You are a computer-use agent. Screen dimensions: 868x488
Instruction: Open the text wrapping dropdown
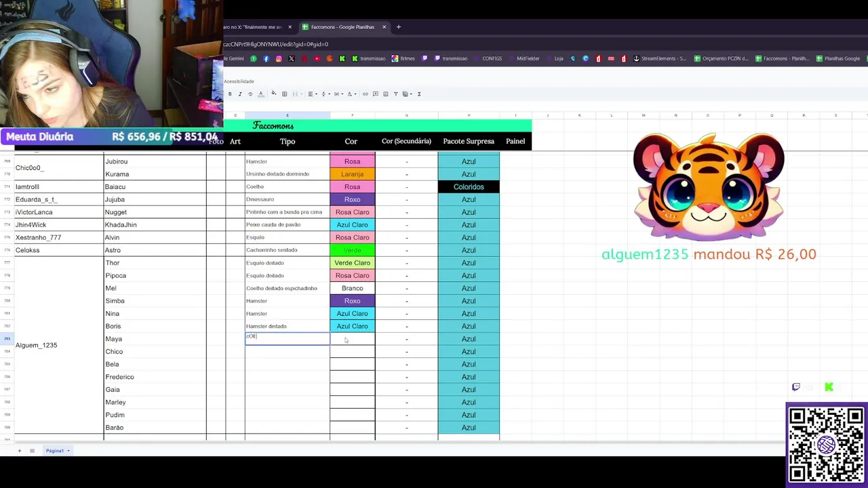[338, 94]
